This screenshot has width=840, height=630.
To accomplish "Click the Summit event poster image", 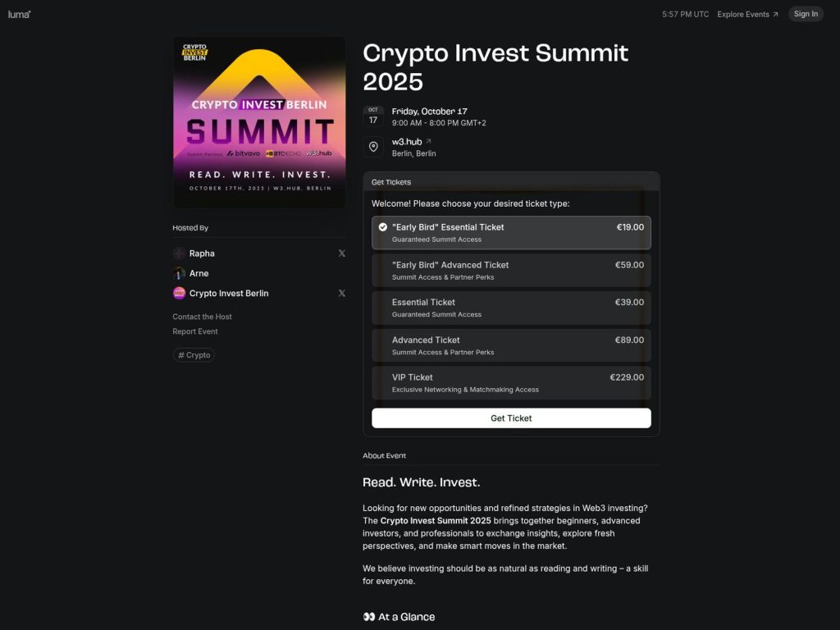I will (x=258, y=121).
